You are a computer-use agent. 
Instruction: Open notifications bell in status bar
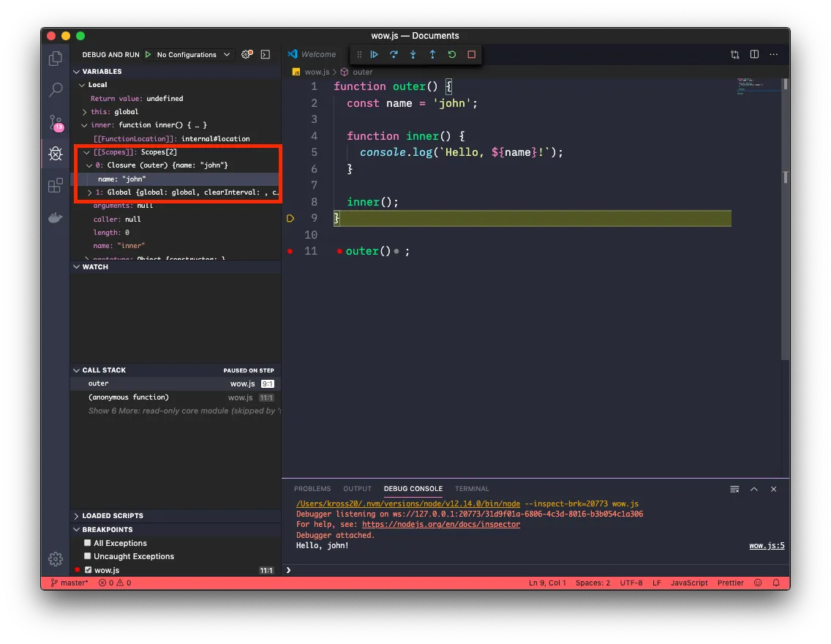pos(776,583)
